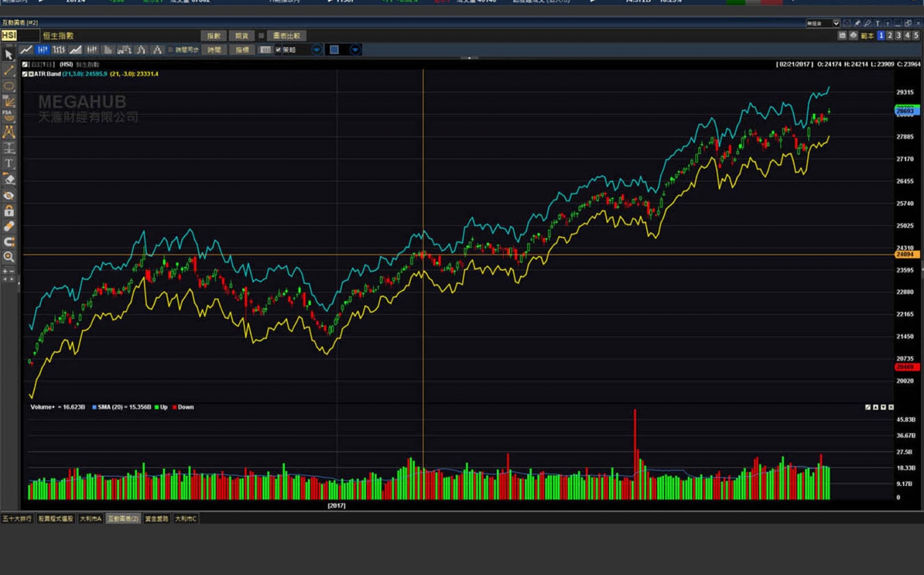Open the group combo box in title bar
Viewport: 924px width, 575px height.
pyautogui.click(x=823, y=23)
